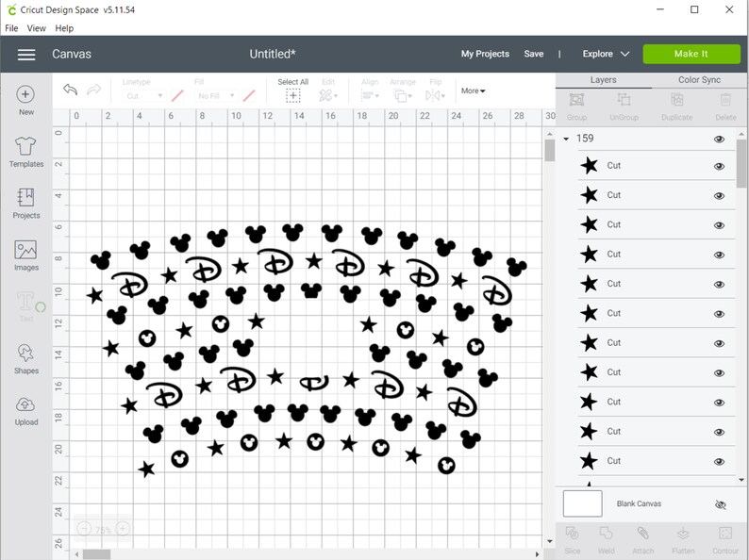This screenshot has height=560, width=749.
Task: Open the View menu
Action: (36, 28)
